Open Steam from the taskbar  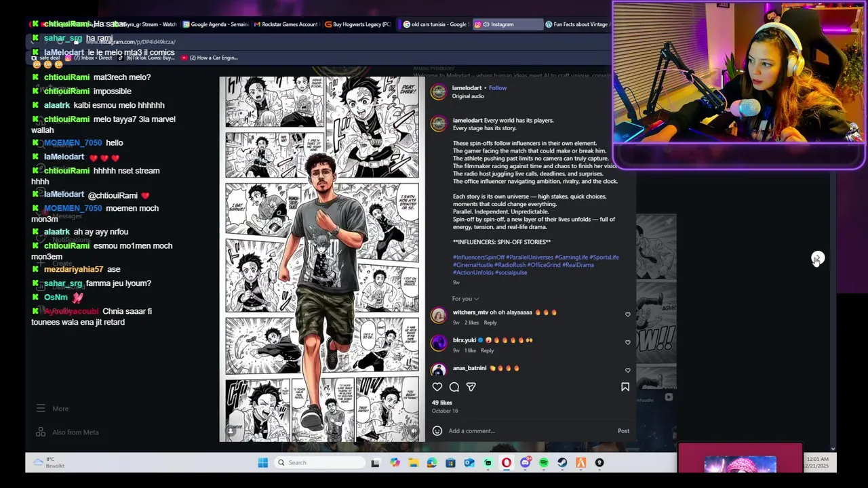tap(562, 463)
